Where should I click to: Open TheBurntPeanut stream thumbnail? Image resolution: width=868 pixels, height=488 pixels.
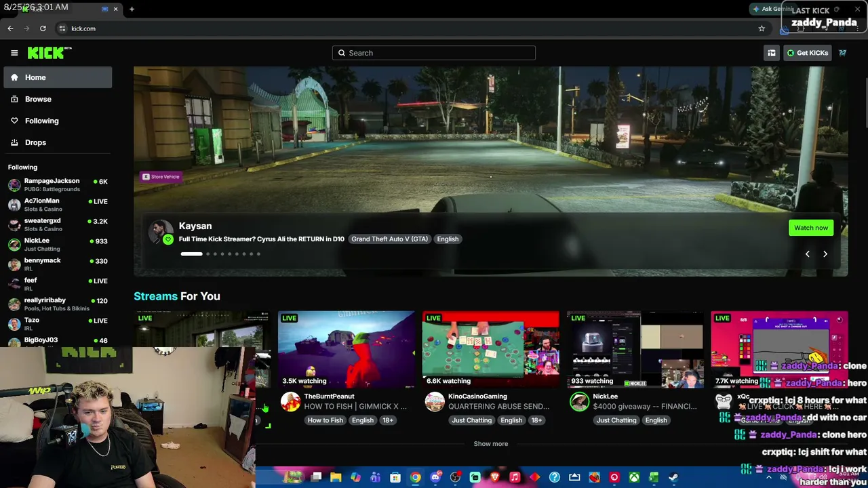point(347,350)
